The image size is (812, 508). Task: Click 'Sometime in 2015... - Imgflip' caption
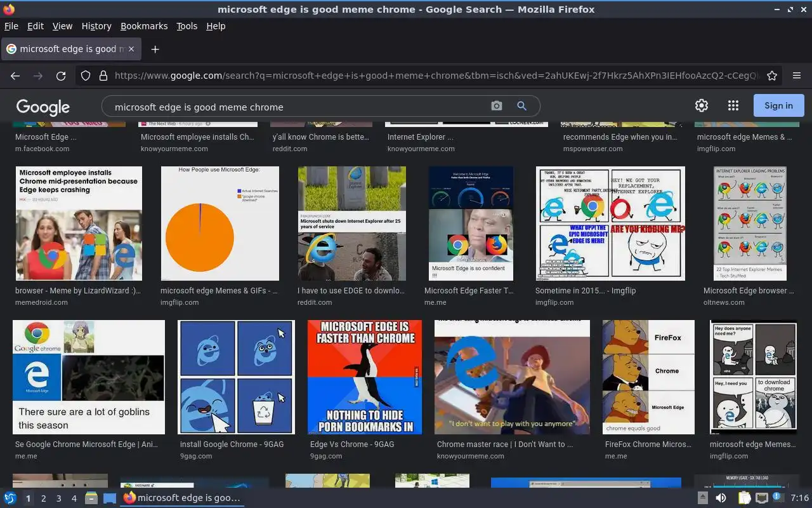point(586,291)
